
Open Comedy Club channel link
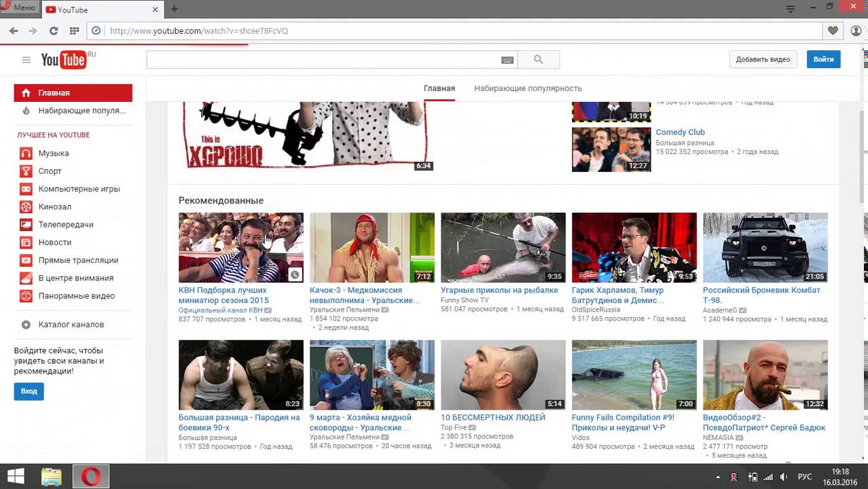point(680,132)
